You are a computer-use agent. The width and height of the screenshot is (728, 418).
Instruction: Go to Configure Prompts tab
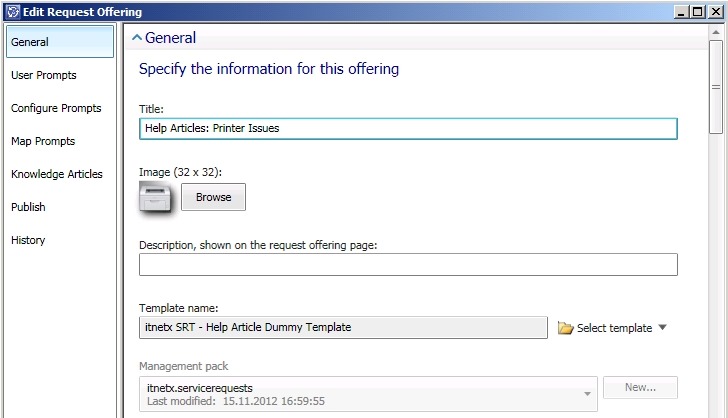tap(56, 108)
